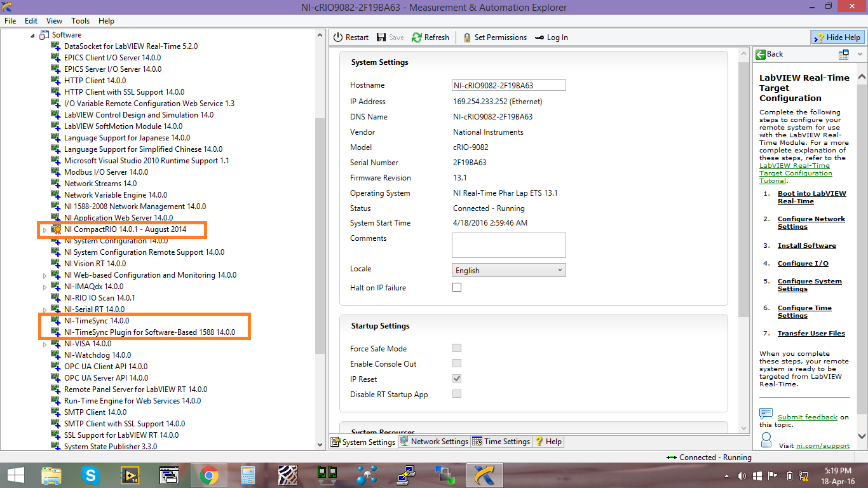868x488 pixels.
Task: Open Boot into LabVIEW Real-Time link
Action: (x=812, y=197)
